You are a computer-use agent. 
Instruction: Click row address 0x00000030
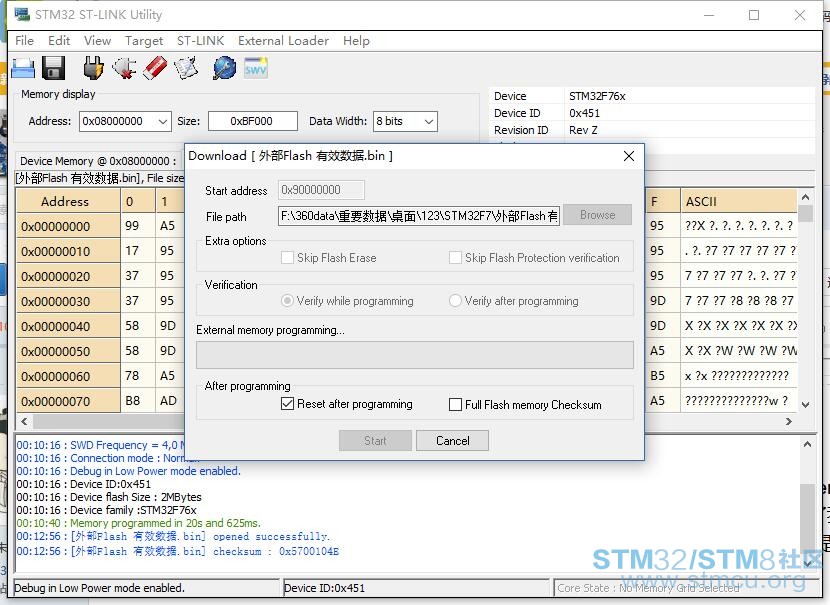tap(68, 301)
